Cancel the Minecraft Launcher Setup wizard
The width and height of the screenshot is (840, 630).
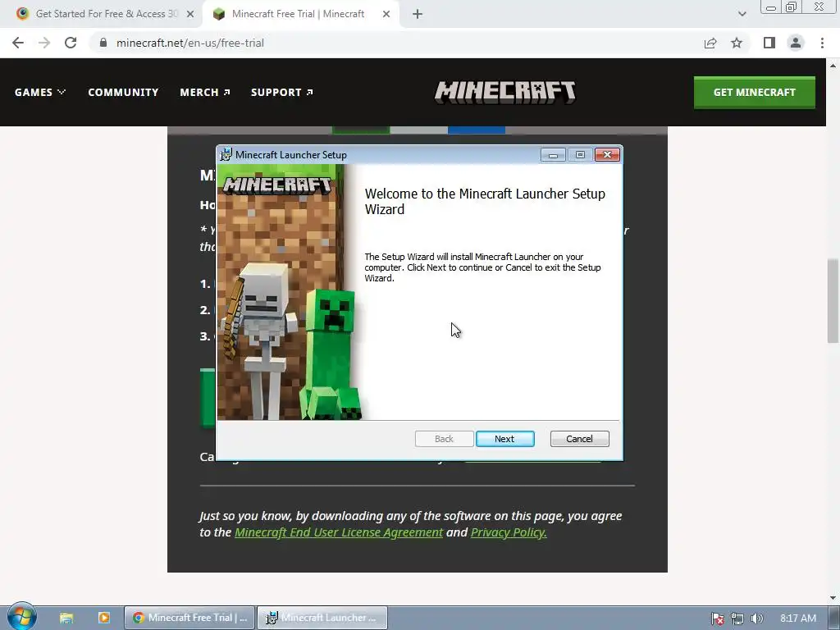(579, 439)
